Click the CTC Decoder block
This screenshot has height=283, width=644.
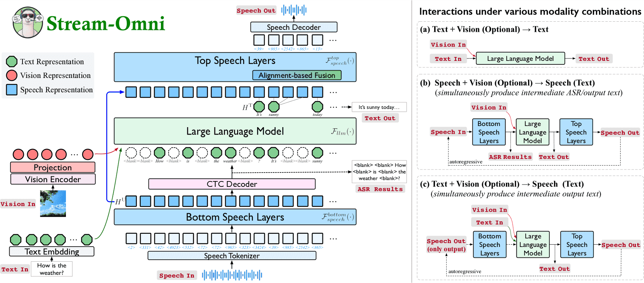pyautogui.click(x=232, y=184)
